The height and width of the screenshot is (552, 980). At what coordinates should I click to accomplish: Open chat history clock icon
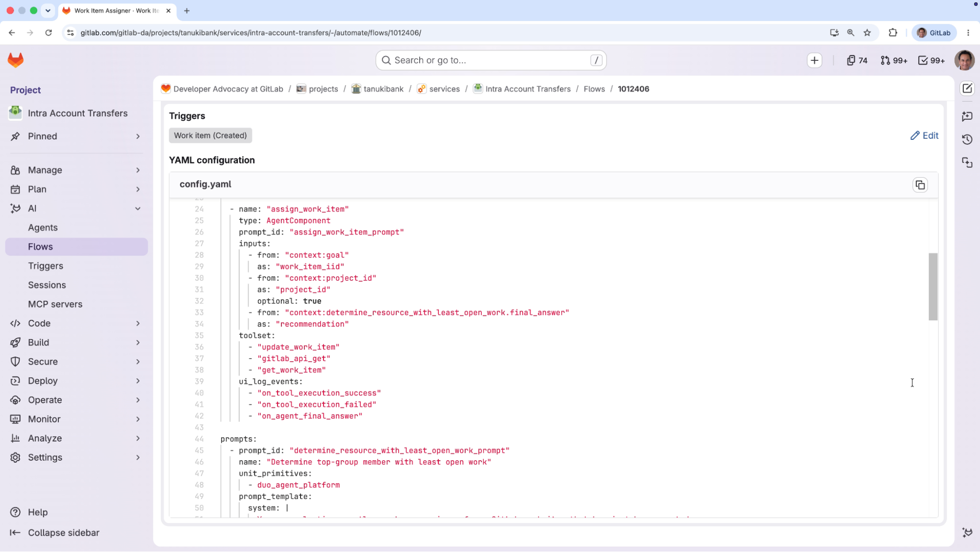point(967,139)
